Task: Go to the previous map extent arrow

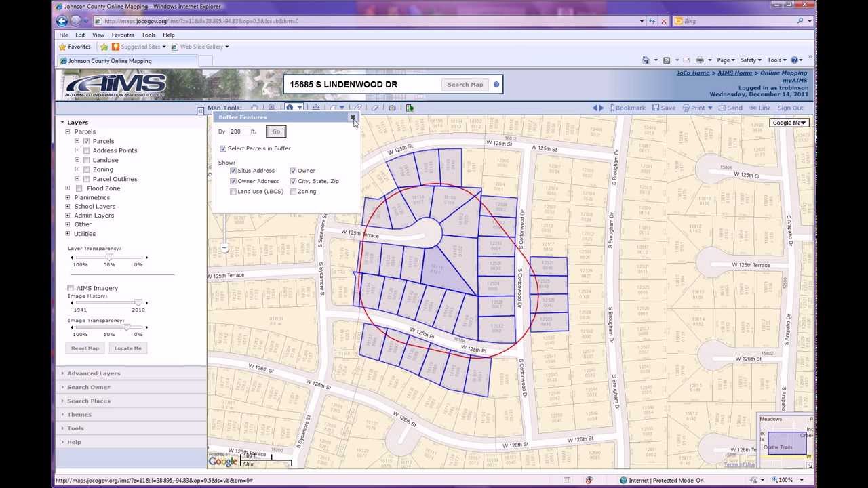Action: tap(595, 108)
